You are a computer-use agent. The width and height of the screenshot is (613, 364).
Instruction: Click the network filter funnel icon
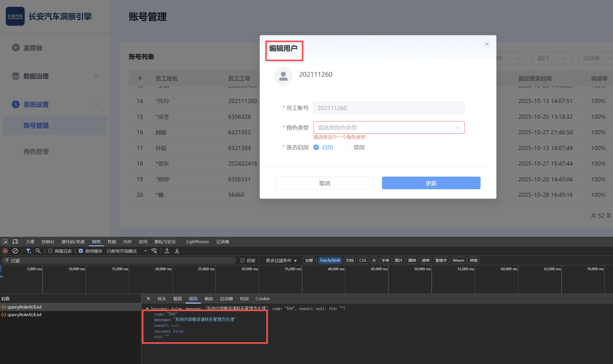[x=28, y=251]
